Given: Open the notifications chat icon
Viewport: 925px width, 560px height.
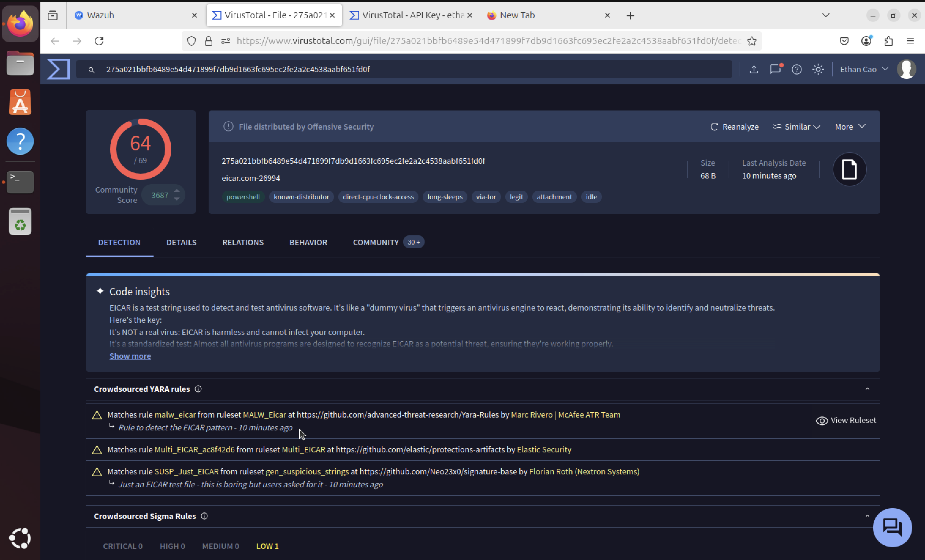Looking at the screenshot, I should pos(775,69).
